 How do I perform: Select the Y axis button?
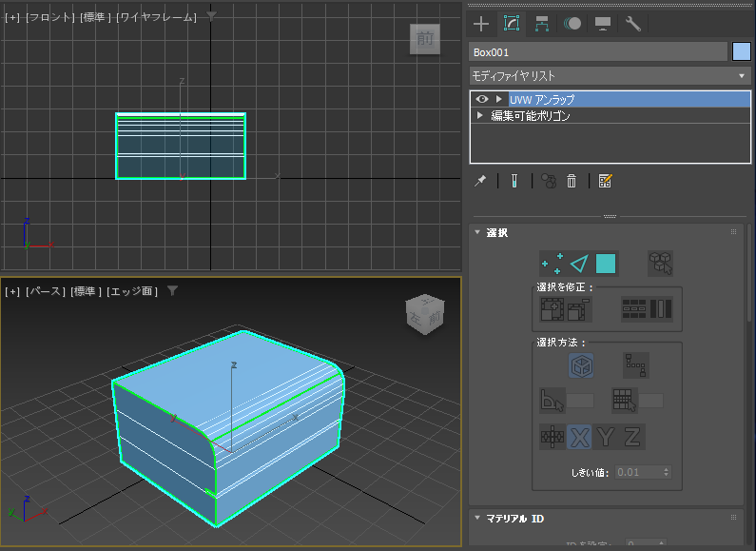tap(606, 437)
